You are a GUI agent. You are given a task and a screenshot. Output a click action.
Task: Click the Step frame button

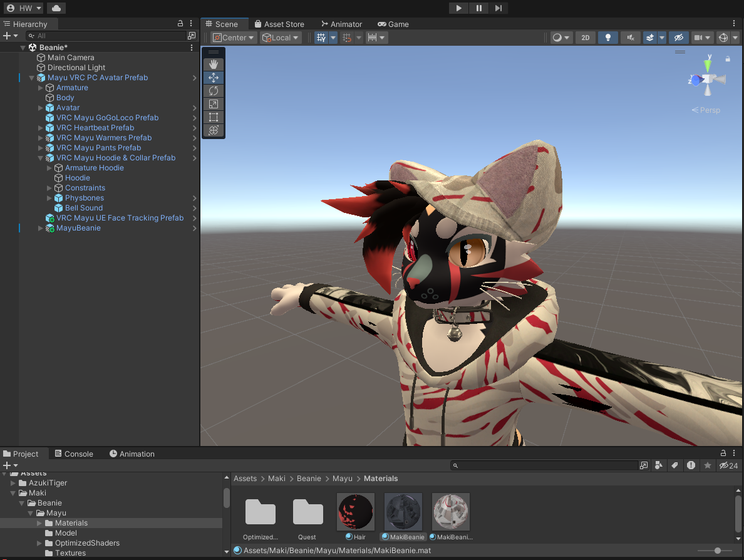coord(498,8)
